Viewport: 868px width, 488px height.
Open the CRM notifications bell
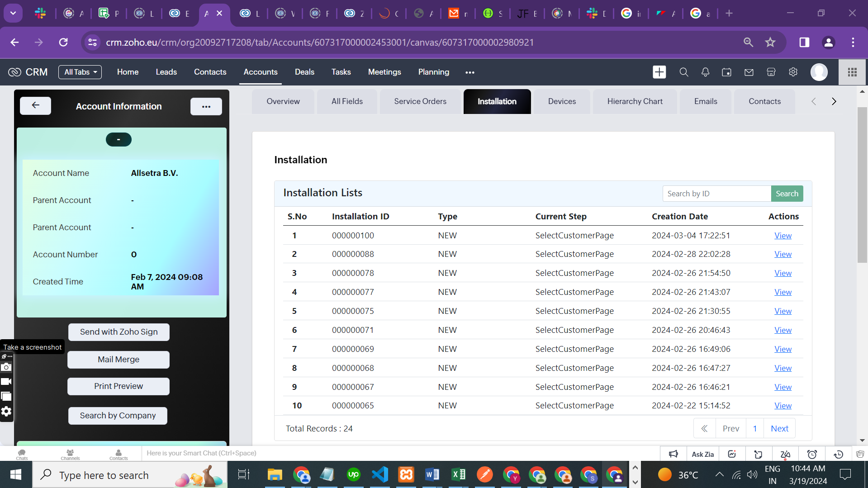705,72
